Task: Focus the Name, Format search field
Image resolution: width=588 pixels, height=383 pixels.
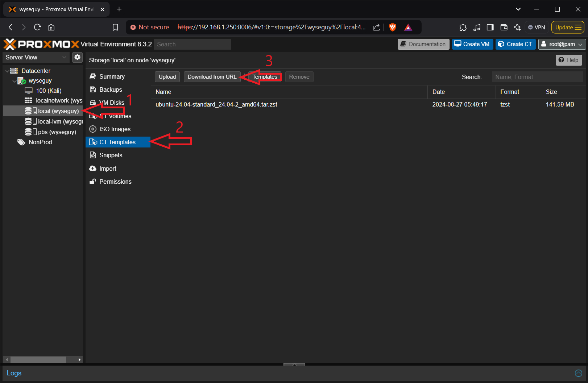Action: (x=537, y=77)
